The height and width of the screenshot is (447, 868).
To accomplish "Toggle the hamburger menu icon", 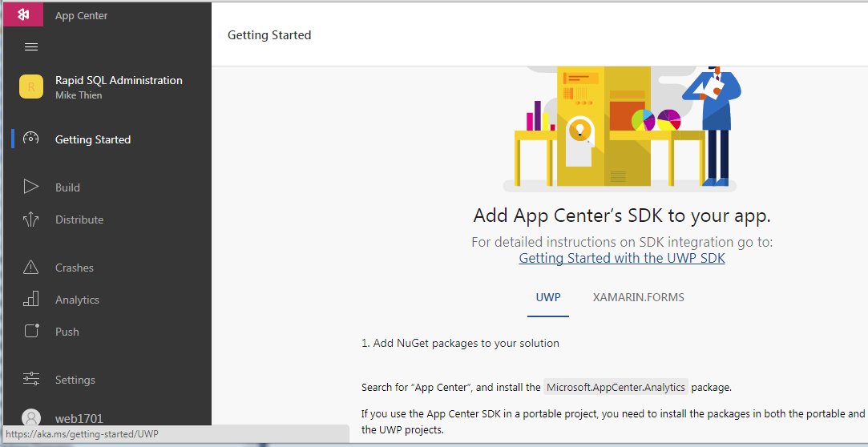I will (31, 47).
